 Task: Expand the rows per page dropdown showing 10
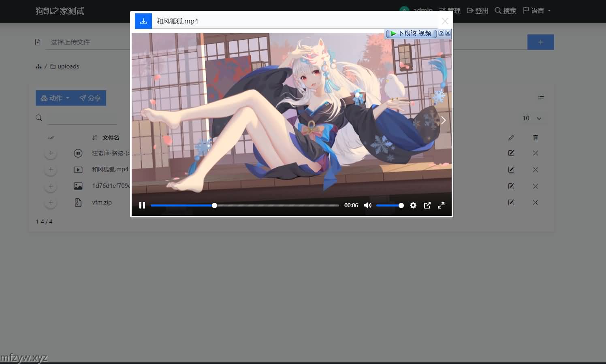click(x=532, y=118)
